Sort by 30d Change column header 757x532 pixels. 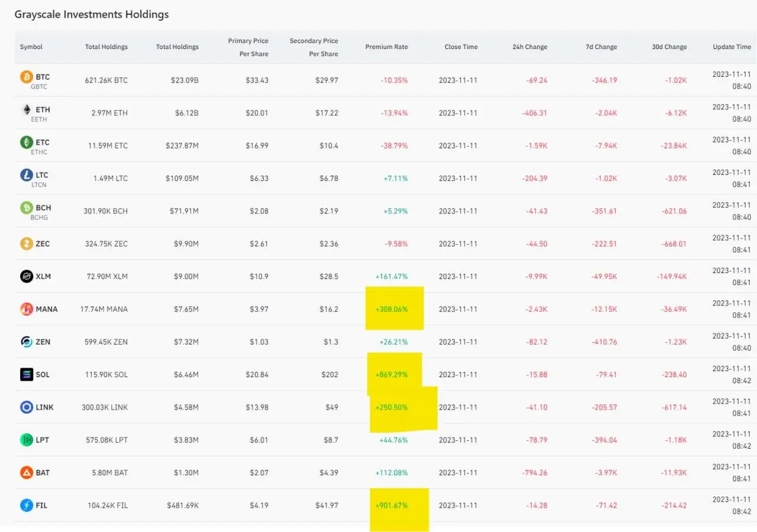coord(669,47)
